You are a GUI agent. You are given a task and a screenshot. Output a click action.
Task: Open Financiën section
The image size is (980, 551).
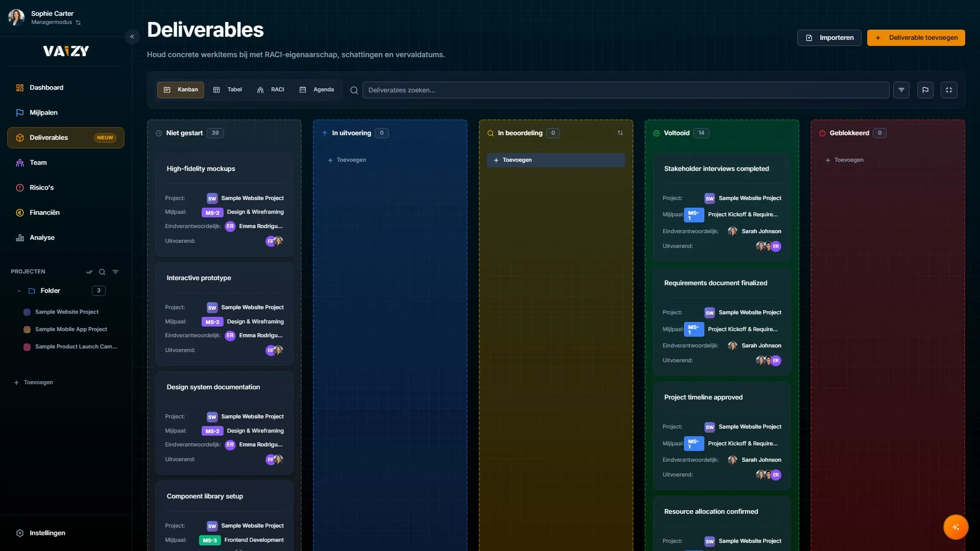click(x=66, y=213)
